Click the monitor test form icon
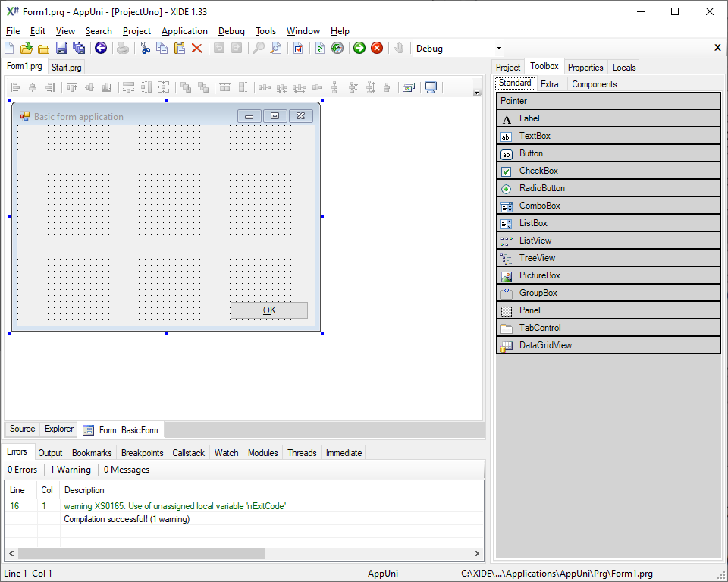The image size is (728, 582). click(431, 87)
